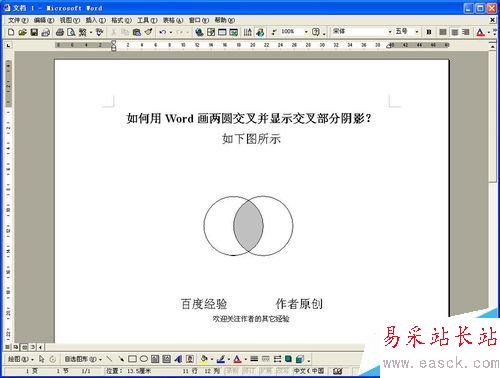Switch to Outline view button
This screenshot has width=500, height=378.
click(x=32, y=347)
